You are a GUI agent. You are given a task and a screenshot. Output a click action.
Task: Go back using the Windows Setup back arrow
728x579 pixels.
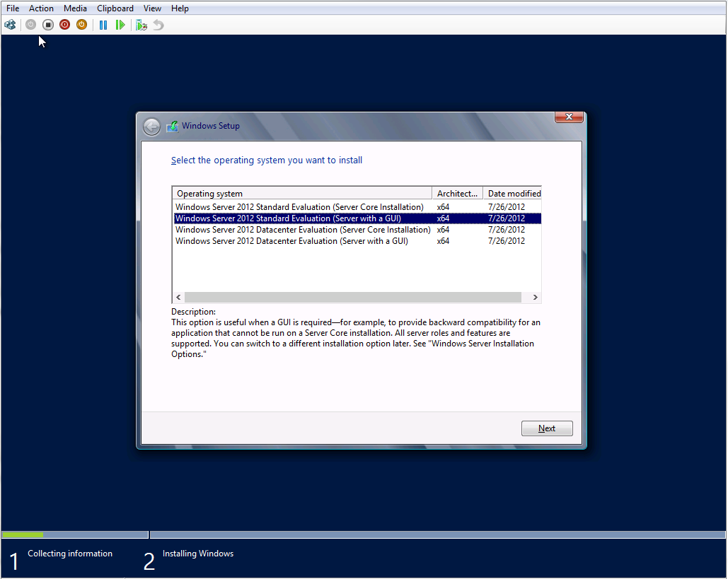tap(151, 127)
